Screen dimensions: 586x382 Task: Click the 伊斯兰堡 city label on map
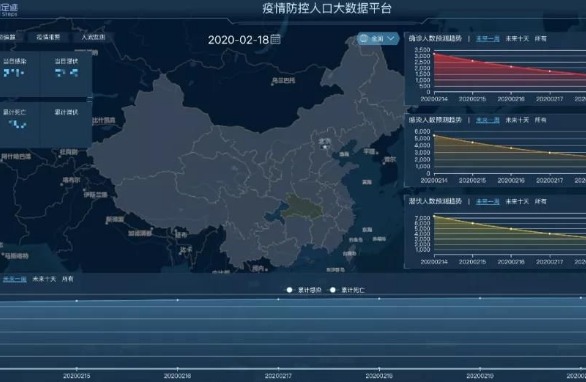pos(95,194)
